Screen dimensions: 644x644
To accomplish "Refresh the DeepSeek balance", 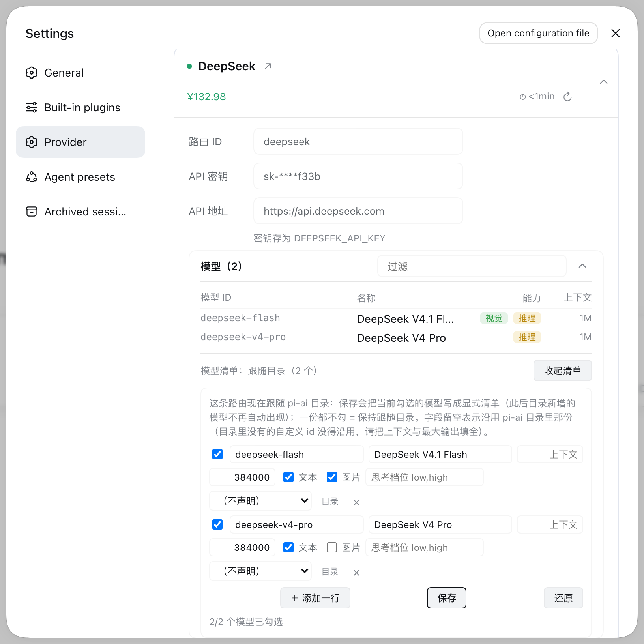I will (x=567, y=97).
